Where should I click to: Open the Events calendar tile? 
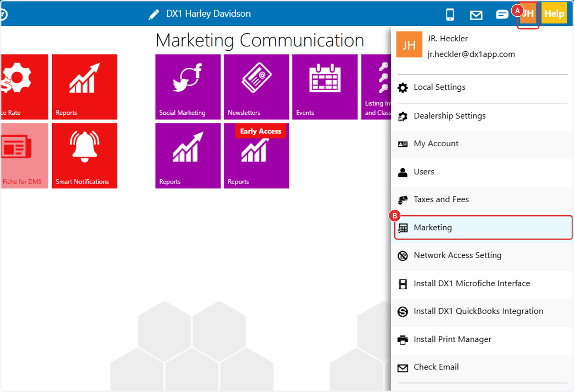(325, 87)
